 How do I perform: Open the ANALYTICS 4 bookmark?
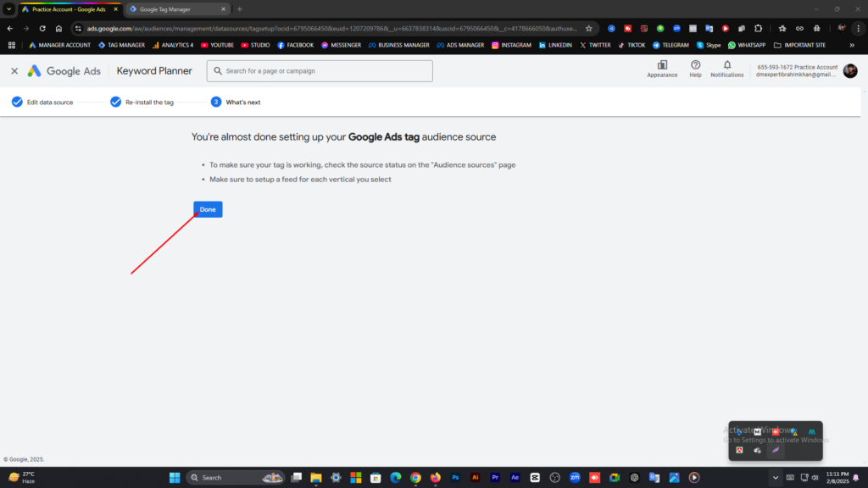173,46
